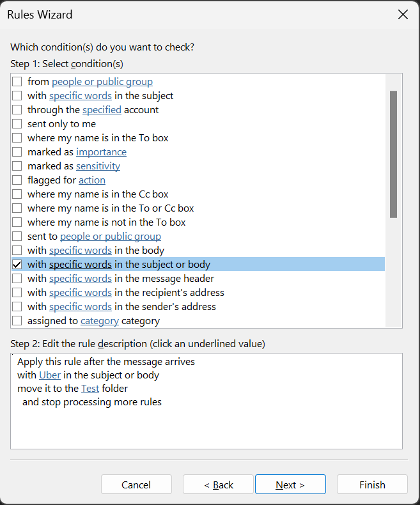Image resolution: width=420 pixels, height=505 pixels.
Task: Enable 'through the specified account' checkbox
Action: [17, 110]
